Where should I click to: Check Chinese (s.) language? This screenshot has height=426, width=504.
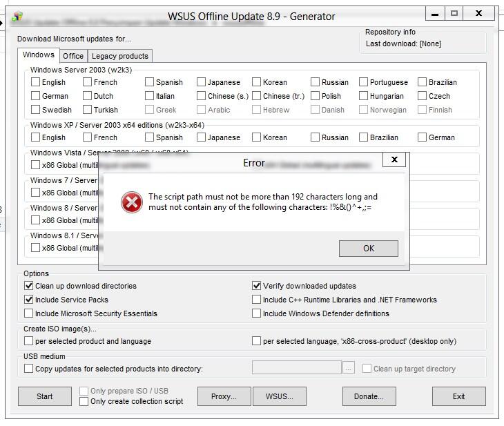pos(201,96)
